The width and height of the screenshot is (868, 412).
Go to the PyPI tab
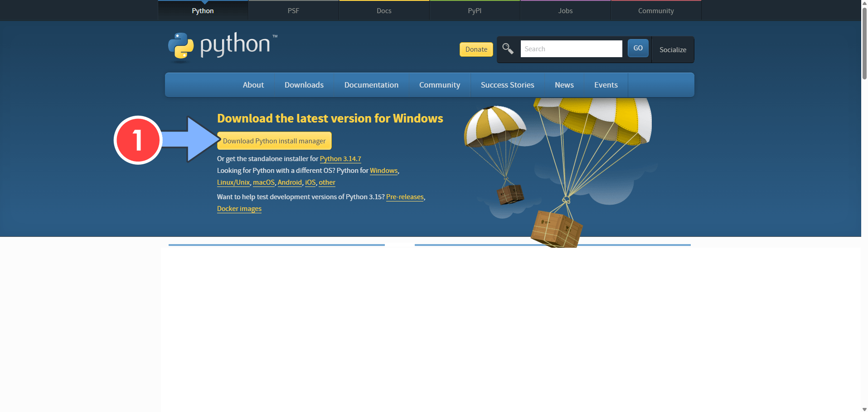click(475, 10)
